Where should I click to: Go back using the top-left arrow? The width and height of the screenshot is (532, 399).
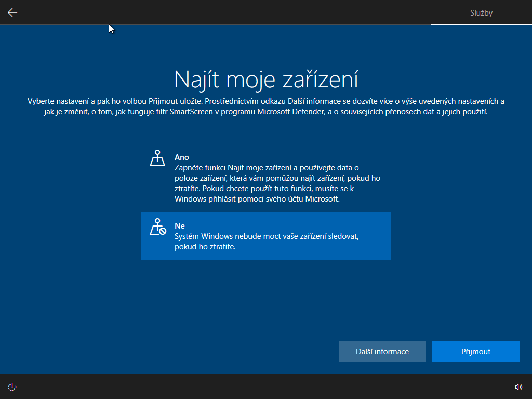coord(12,12)
